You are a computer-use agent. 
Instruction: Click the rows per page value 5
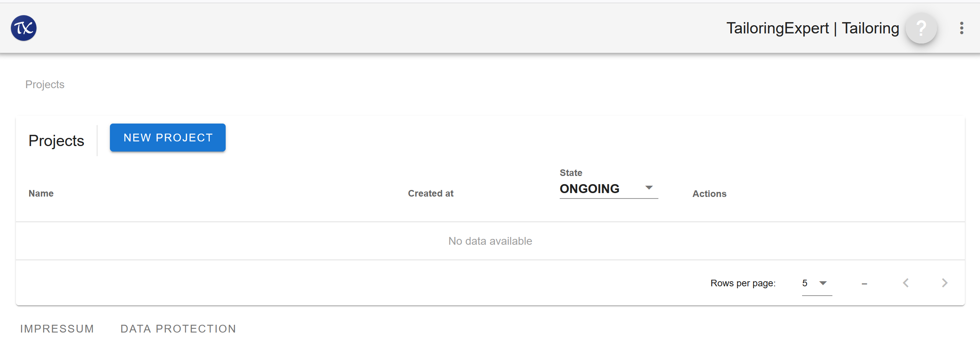(805, 283)
